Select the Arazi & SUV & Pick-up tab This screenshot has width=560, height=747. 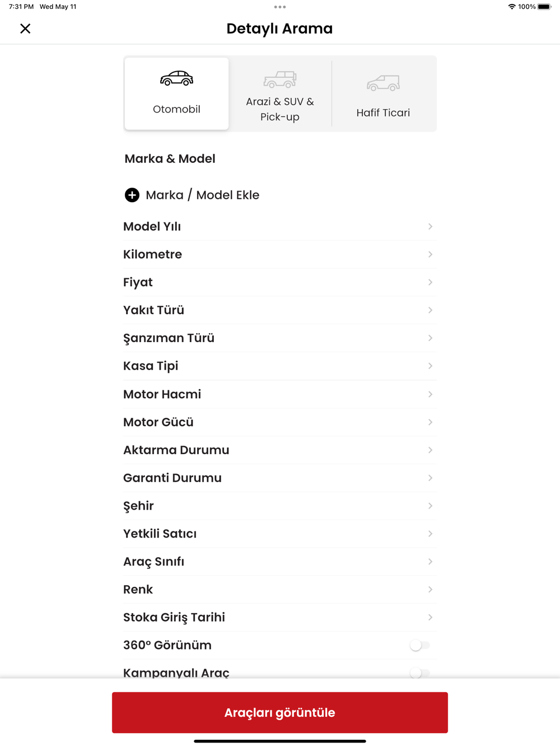(280, 94)
